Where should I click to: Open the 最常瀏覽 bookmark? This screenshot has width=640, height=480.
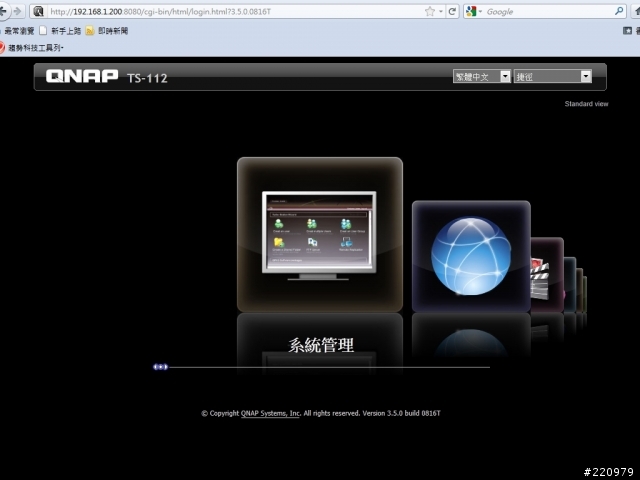coord(18,31)
